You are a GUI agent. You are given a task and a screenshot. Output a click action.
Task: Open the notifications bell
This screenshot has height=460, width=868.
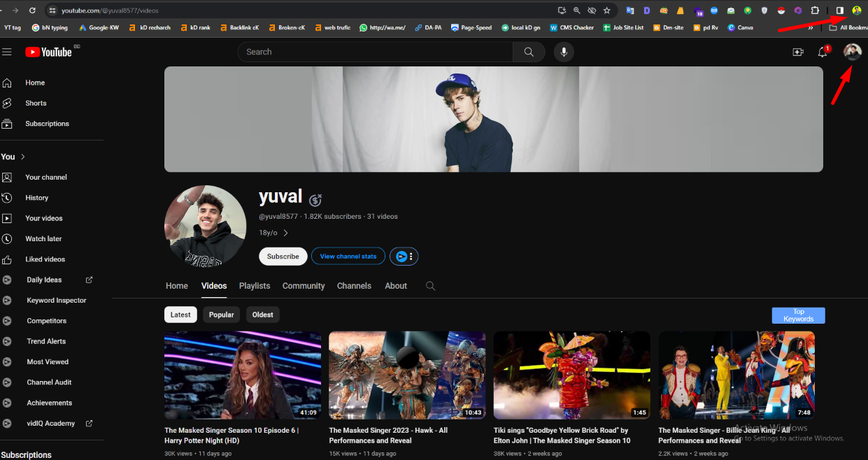pos(823,52)
